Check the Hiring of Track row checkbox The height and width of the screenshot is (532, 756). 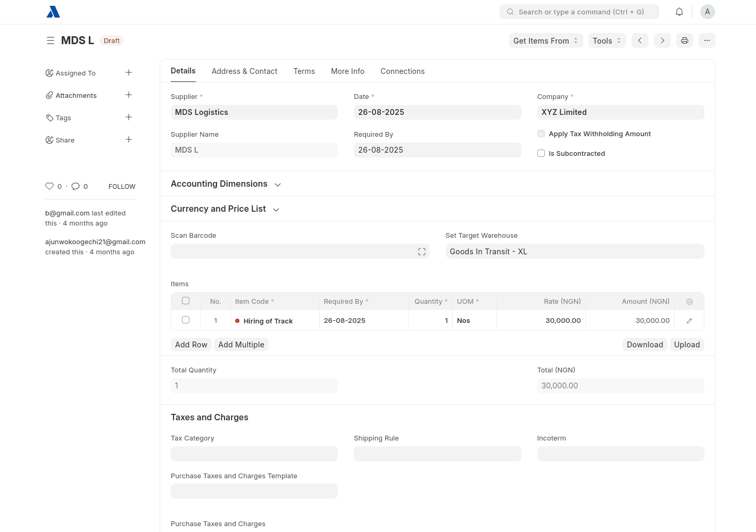pyautogui.click(x=186, y=320)
